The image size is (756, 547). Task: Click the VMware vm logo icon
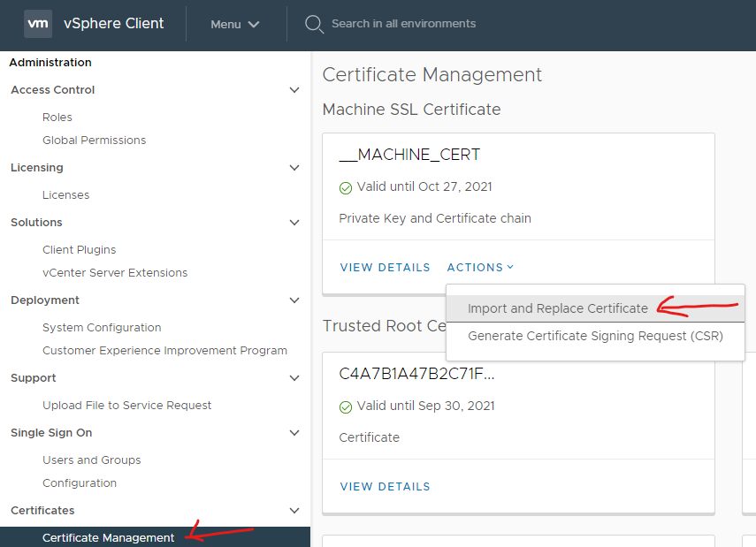[38, 24]
